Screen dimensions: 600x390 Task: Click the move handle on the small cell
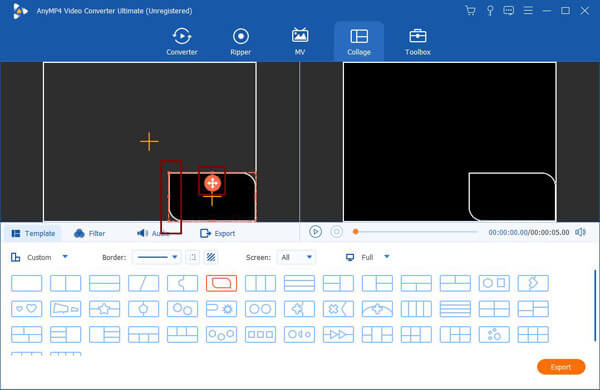[x=212, y=183]
